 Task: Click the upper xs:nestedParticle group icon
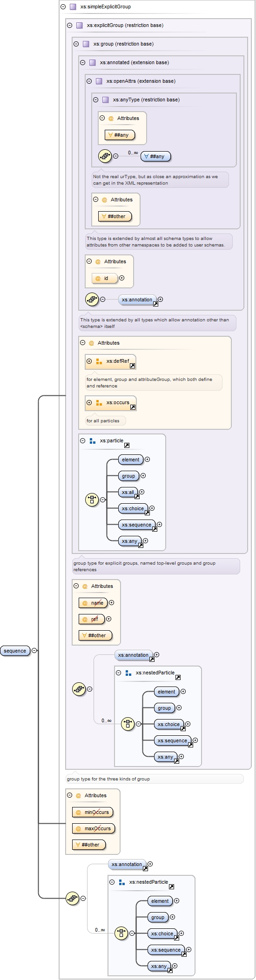pos(128,673)
